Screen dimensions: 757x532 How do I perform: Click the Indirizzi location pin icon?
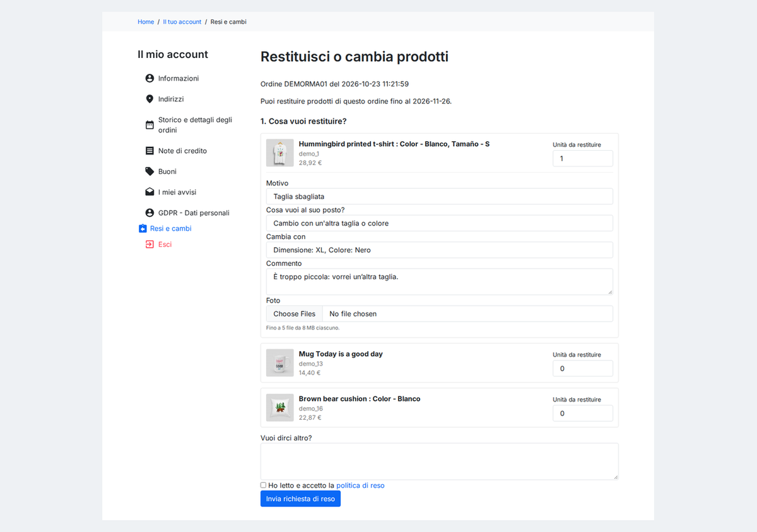150,99
